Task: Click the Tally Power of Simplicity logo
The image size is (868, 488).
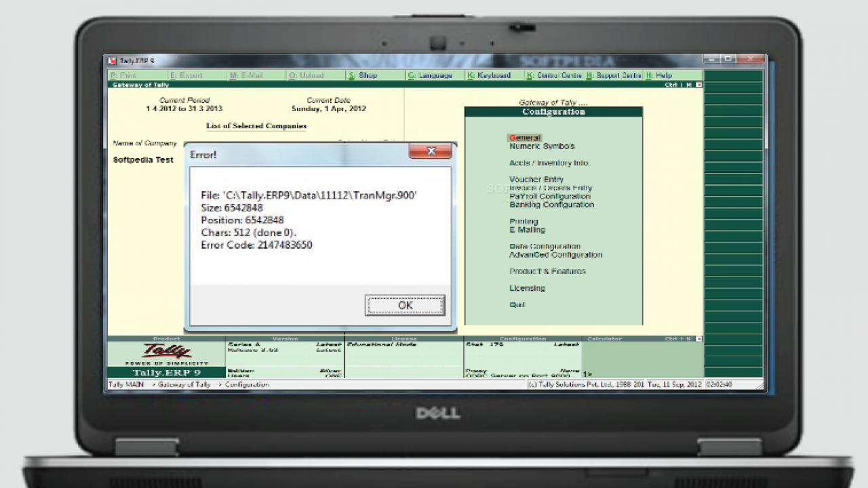Action: click(166, 353)
